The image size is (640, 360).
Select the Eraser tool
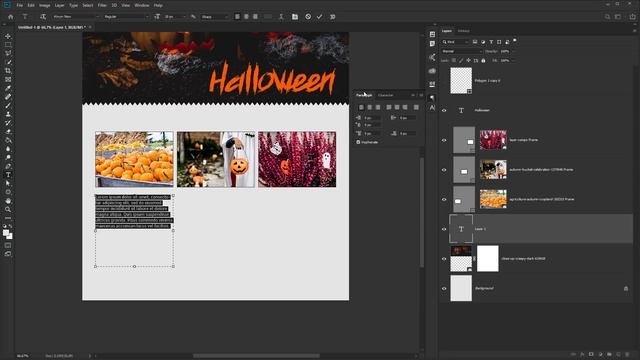pyautogui.click(x=8, y=131)
